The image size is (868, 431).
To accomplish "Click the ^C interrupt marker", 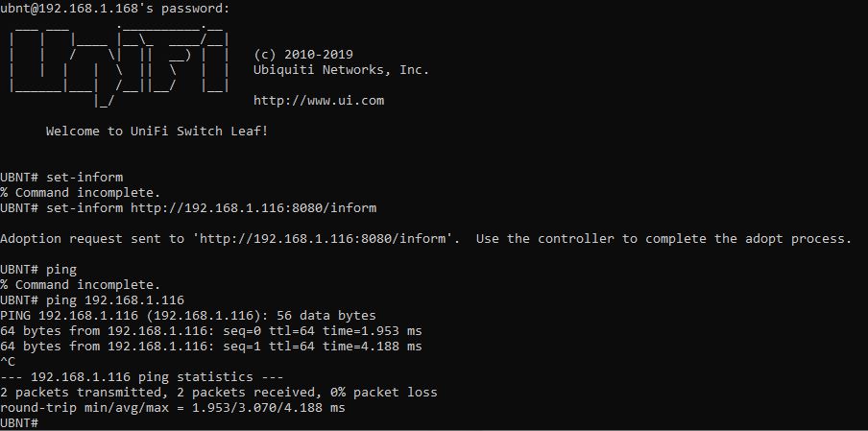I will [x=8, y=362].
